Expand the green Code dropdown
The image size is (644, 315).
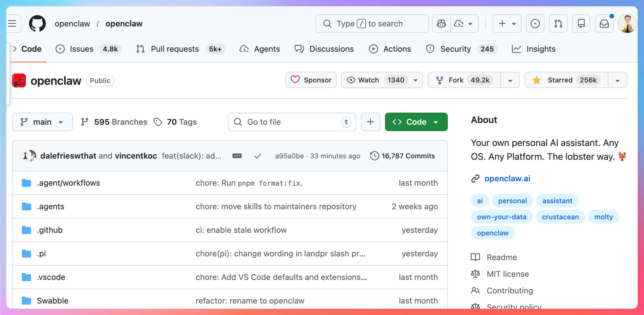tap(416, 122)
